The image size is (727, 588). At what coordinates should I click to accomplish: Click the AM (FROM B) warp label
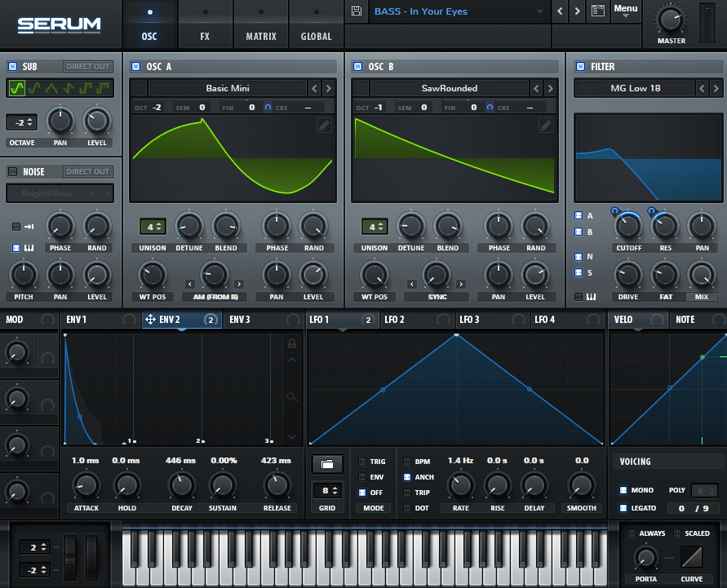pyautogui.click(x=215, y=297)
